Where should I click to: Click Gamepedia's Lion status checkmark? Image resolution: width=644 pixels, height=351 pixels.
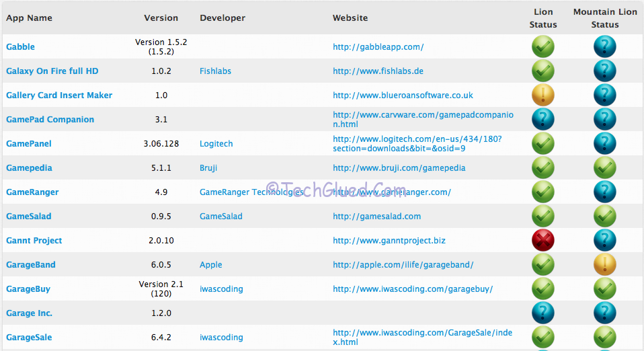pyautogui.click(x=543, y=167)
